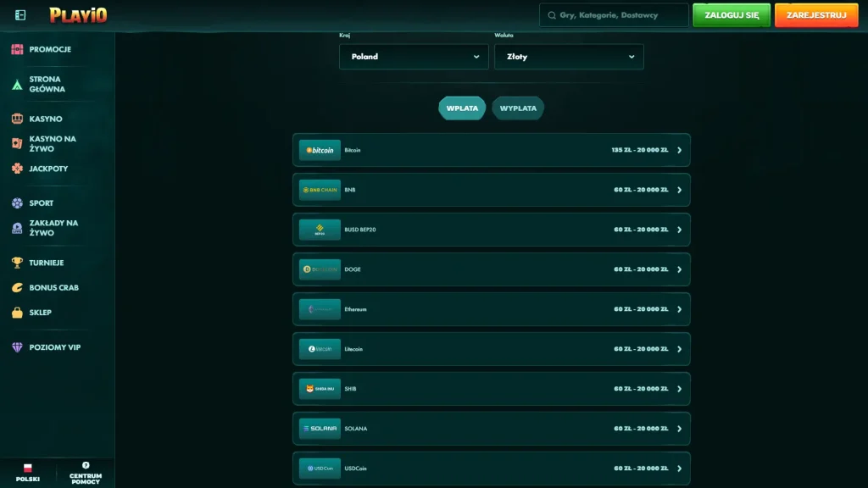Screen dimensions: 868x488
Task: Click the Ethereum payment method name
Action: [355, 309]
